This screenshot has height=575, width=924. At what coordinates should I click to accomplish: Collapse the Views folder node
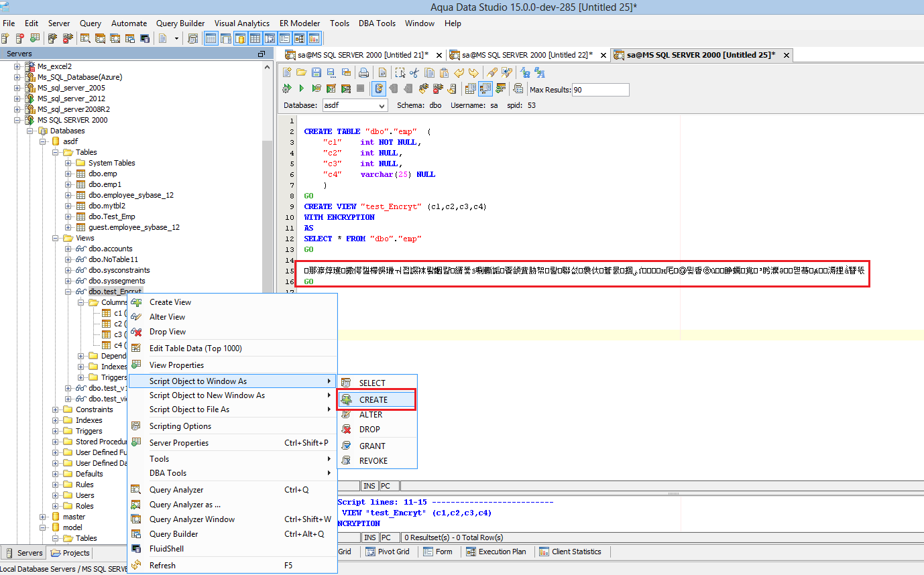coord(56,238)
